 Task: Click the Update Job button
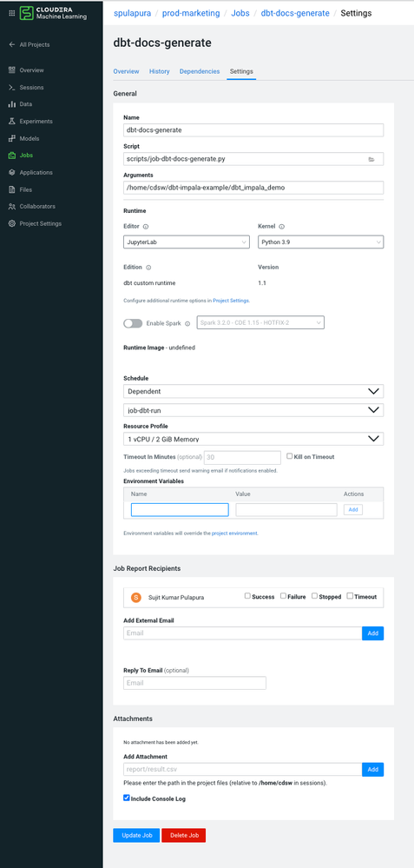click(136, 835)
